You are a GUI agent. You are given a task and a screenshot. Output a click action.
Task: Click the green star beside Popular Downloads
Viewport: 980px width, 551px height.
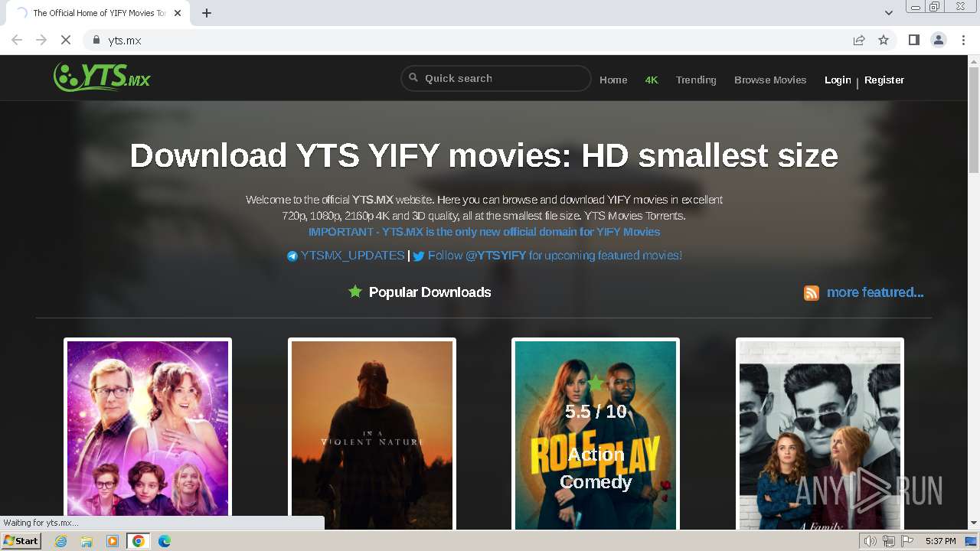(x=355, y=292)
